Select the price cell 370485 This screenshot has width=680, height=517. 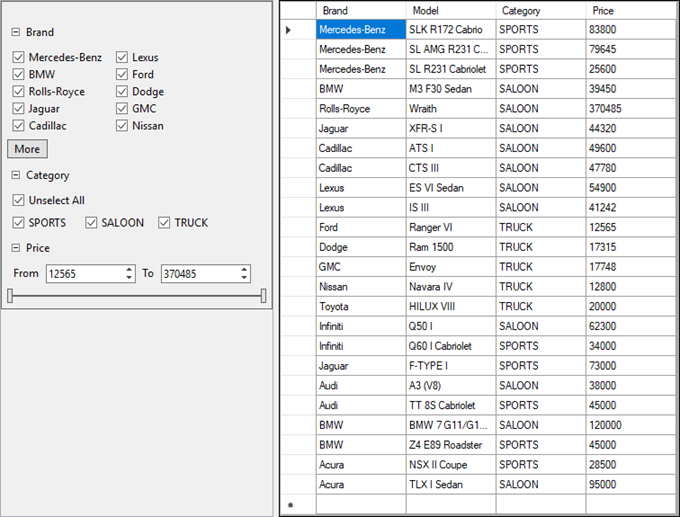coord(632,108)
